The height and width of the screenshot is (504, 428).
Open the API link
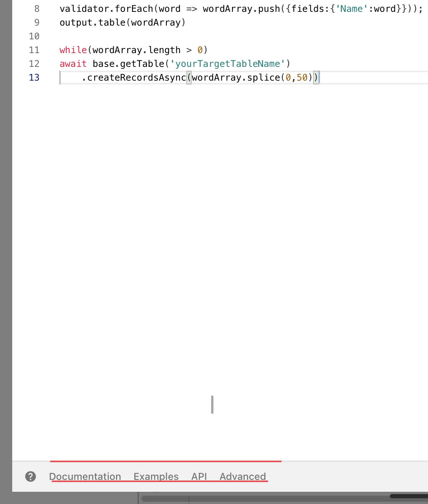tap(199, 476)
